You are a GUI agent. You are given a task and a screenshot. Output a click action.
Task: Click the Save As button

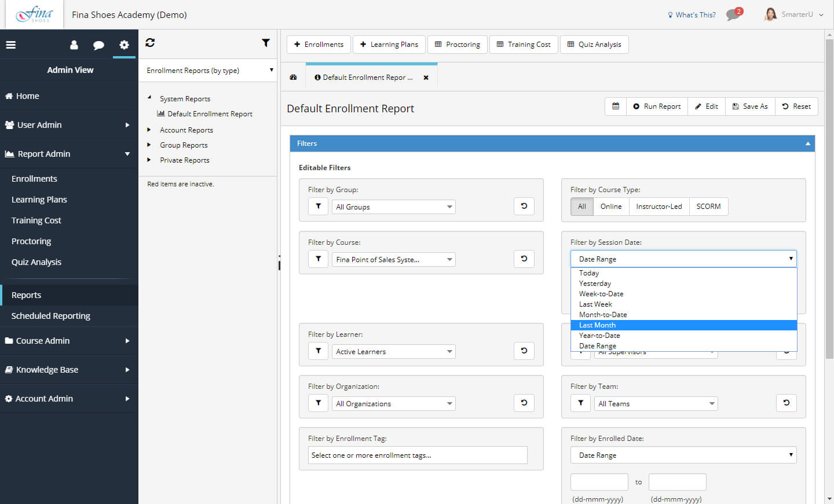(749, 106)
